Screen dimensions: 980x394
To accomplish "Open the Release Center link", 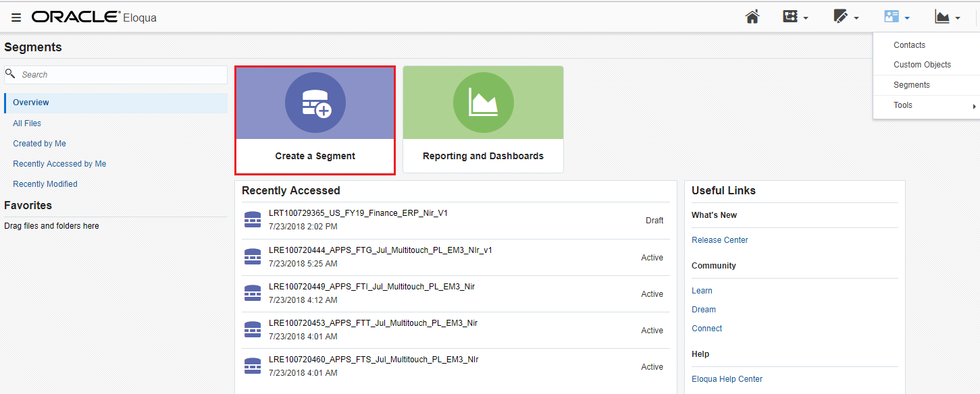I will tap(719, 240).
